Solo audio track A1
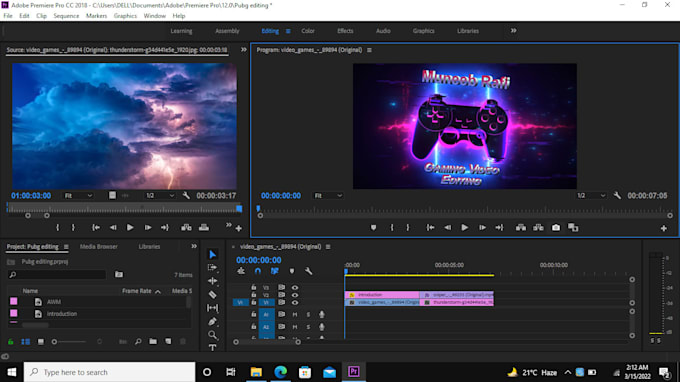Image resolution: width=680 pixels, height=382 pixels. (x=308, y=314)
